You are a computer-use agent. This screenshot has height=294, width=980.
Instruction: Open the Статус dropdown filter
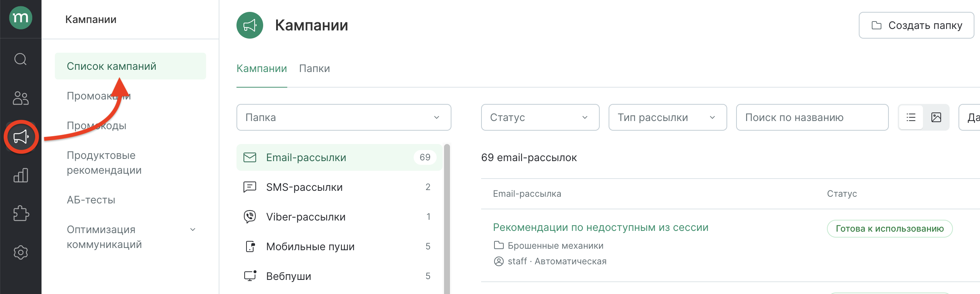(540, 117)
